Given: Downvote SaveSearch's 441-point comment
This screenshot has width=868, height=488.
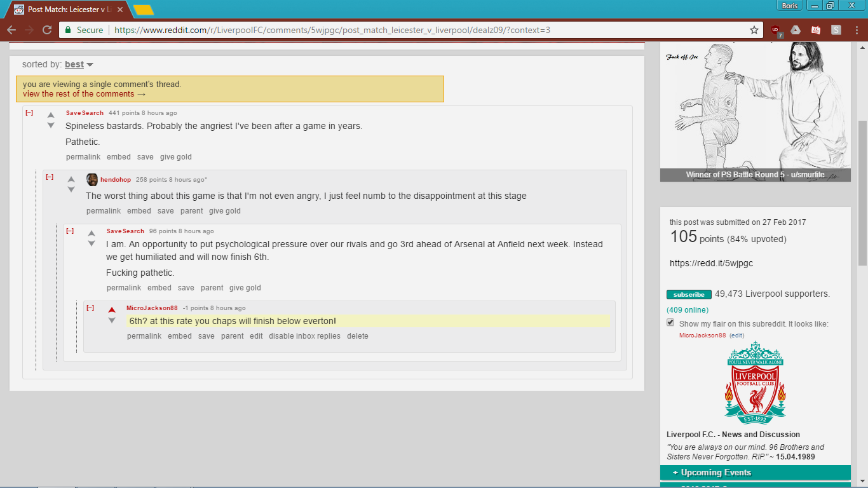Looking at the screenshot, I should 51,125.
